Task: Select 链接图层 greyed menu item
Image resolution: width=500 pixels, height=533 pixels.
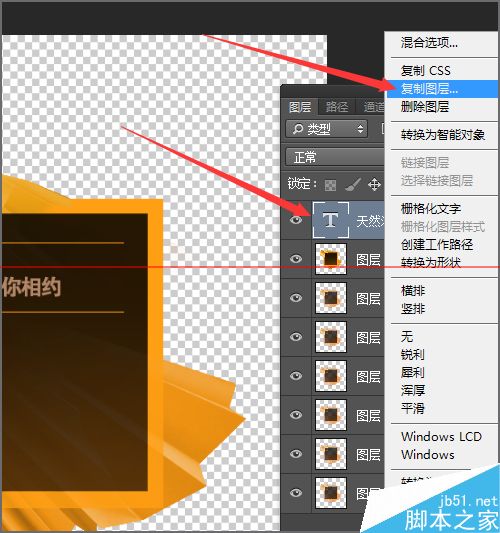Action: tap(425, 163)
